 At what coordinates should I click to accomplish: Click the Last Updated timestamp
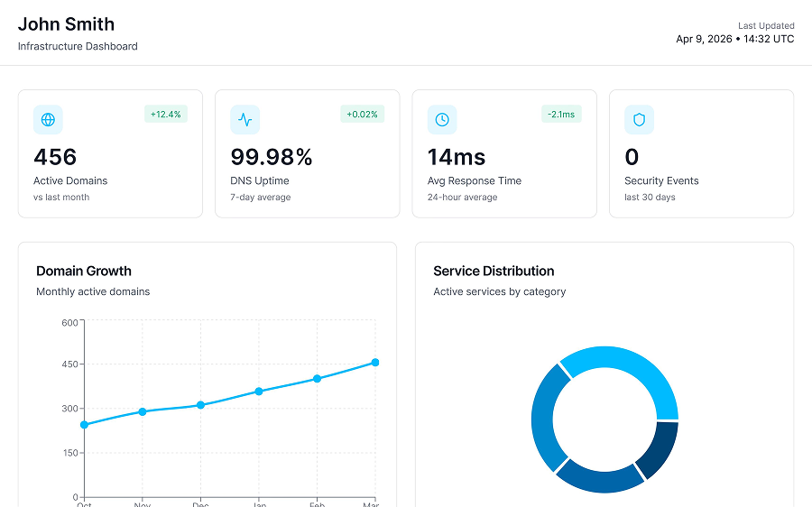(x=734, y=39)
